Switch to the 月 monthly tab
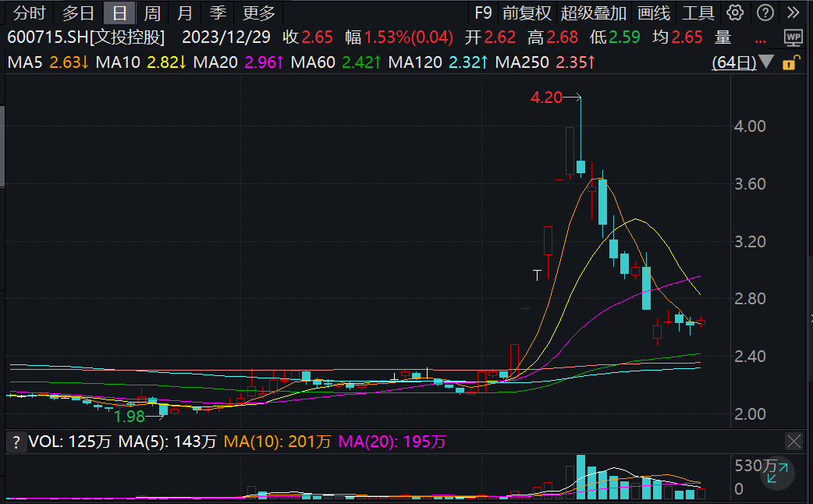The image size is (813, 504). click(x=185, y=12)
